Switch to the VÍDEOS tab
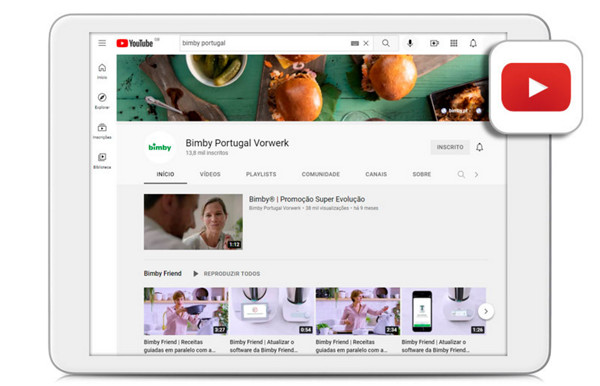Viewport: 600px width, 386px height. pyautogui.click(x=210, y=174)
